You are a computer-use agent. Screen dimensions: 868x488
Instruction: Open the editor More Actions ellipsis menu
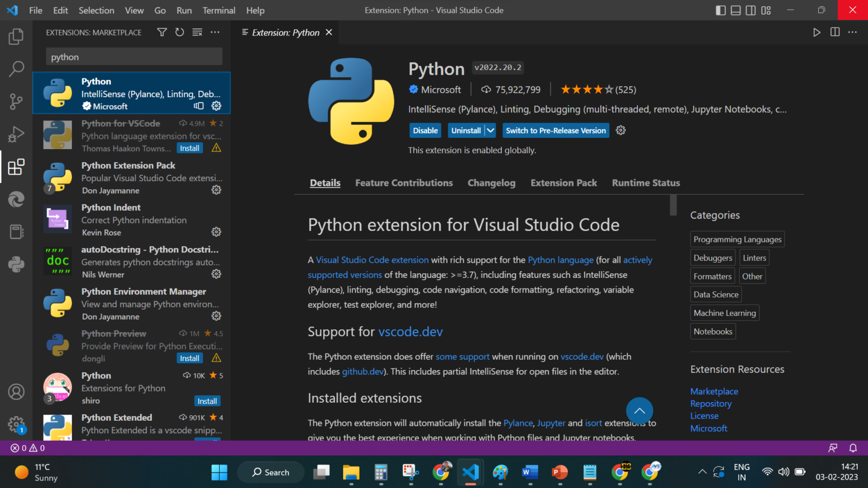852,32
